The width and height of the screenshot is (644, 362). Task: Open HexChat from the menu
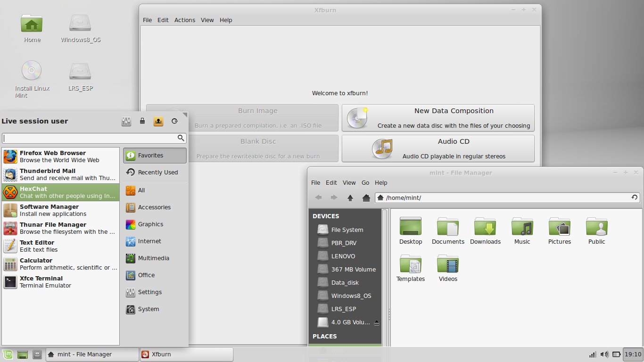[60, 192]
